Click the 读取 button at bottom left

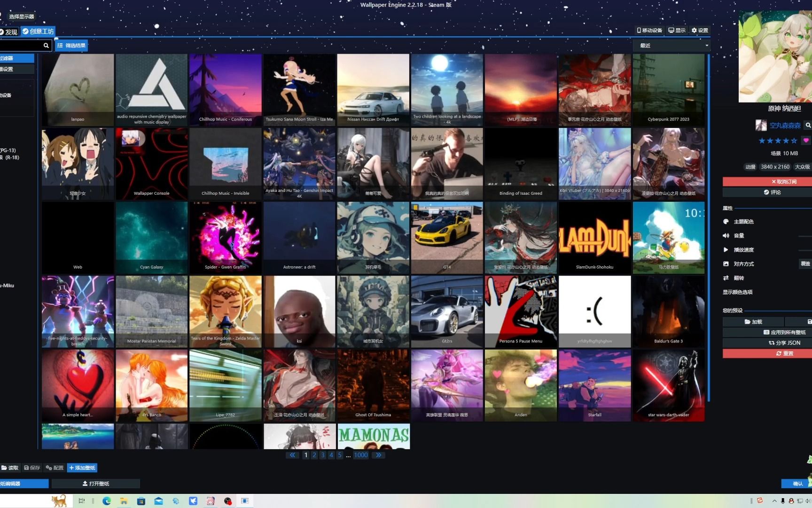[10, 468]
